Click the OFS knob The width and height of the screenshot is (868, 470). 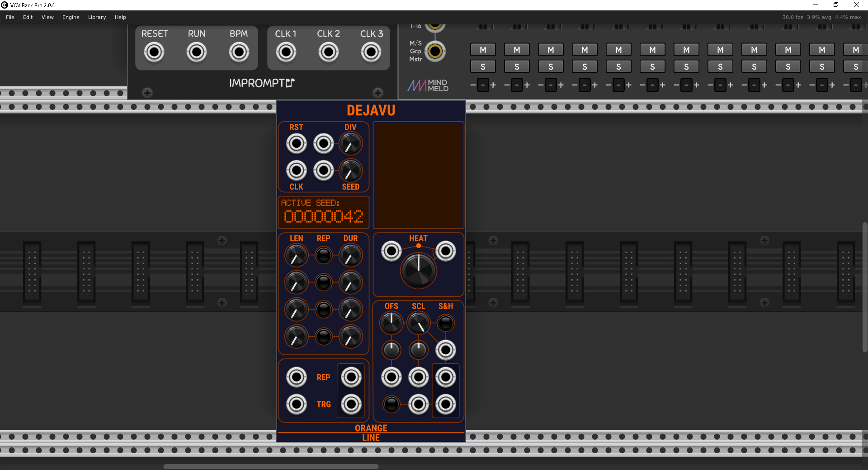pos(392,323)
